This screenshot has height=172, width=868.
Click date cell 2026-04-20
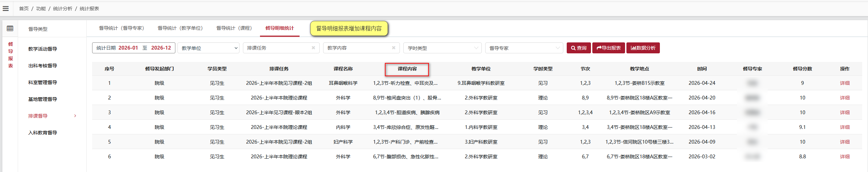[x=702, y=98]
